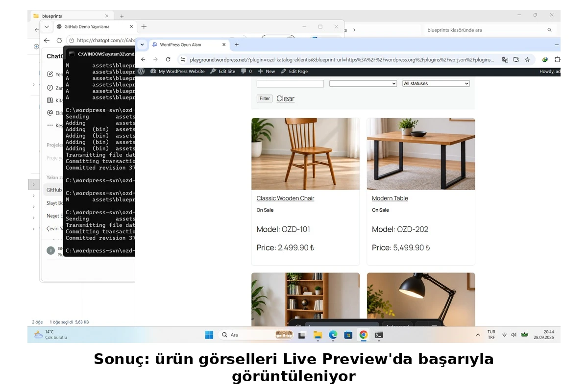Open Edit Site in admin bar
588x392 pixels.
[x=222, y=71]
